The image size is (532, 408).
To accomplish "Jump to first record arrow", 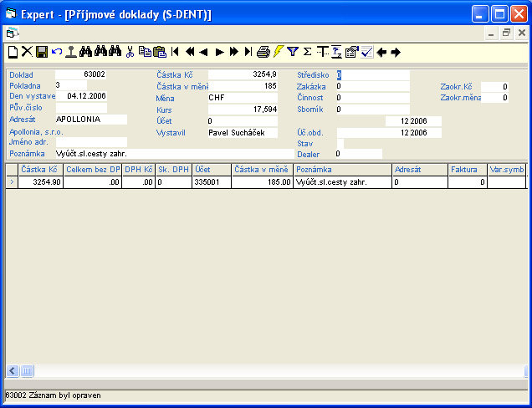I will click(x=175, y=52).
